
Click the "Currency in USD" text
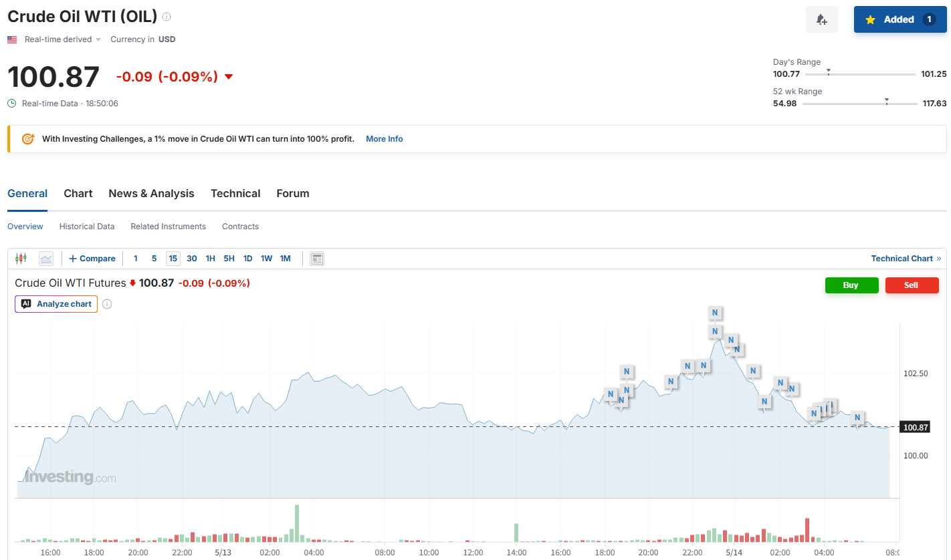tap(143, 39)
